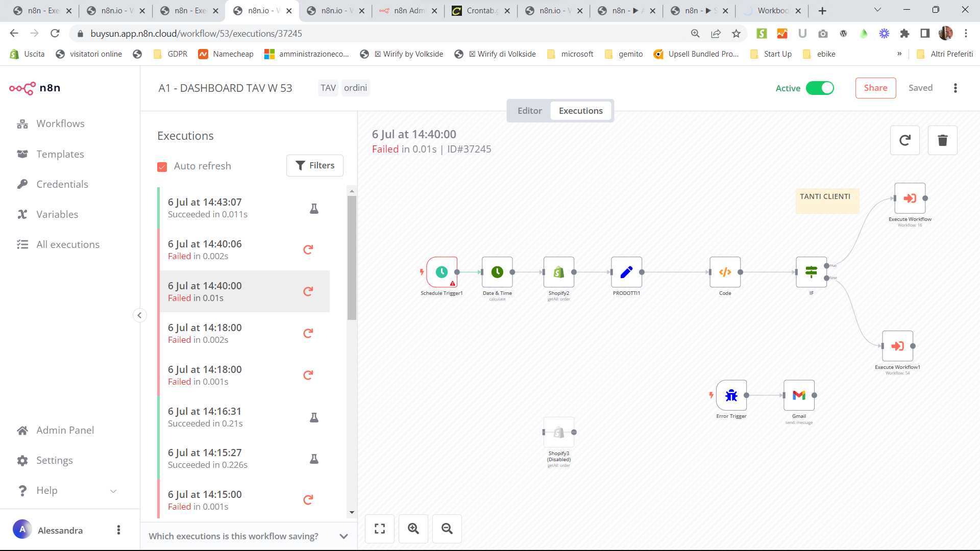Open All executions in sidebar

[67, 244]
